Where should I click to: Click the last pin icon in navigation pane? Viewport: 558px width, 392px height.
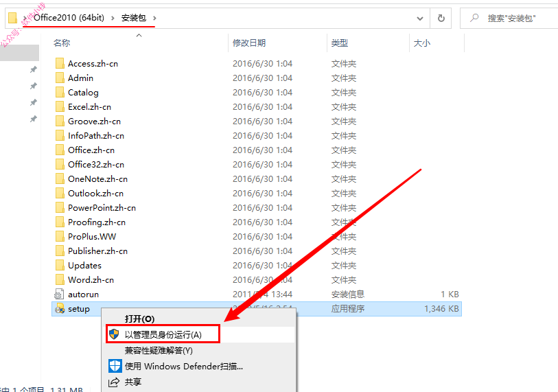pos(34,119)
